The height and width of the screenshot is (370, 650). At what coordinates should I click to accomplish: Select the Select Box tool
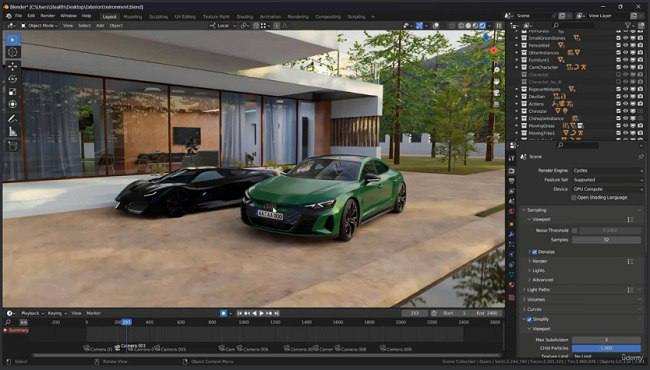point(12,40)
